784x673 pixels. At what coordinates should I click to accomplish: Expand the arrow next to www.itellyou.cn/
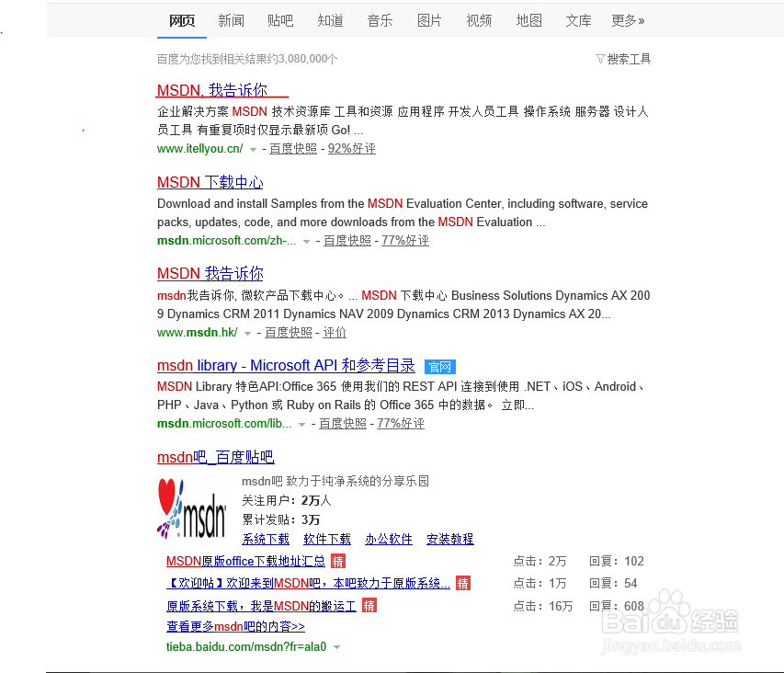pyautogui.click(x=253, y=150)
